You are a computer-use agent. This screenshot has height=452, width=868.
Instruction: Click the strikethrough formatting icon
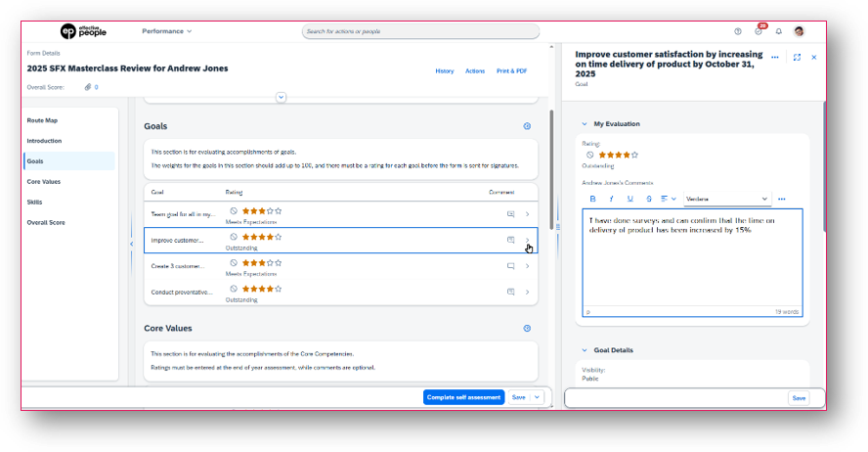pyautogui.click(x=649, y=199)
